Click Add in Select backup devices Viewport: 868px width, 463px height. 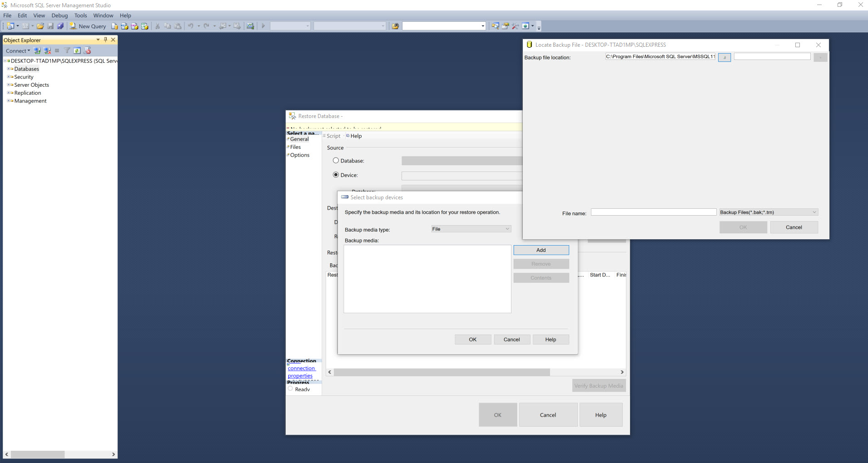pyautogui.click(x=541, y=250)
